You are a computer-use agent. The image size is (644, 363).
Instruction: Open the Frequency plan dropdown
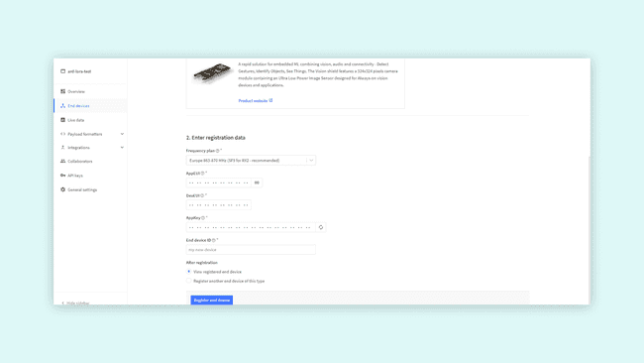(251, 161)
